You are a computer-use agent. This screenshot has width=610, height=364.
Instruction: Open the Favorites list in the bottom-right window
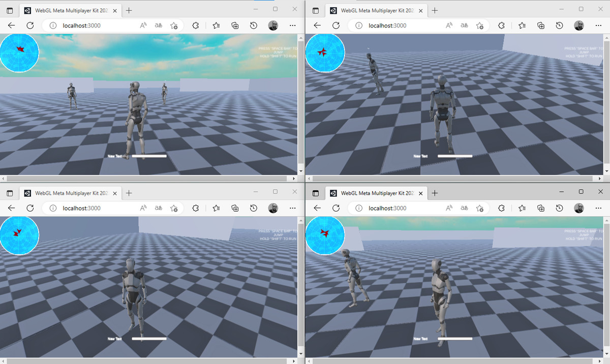522,208
